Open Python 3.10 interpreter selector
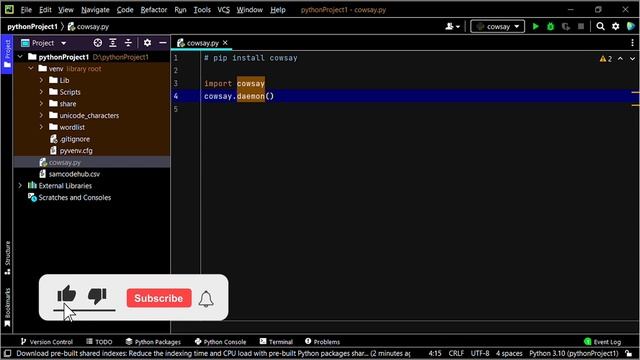Viewport: 640px width, 360px height. (x=574, y=353)
